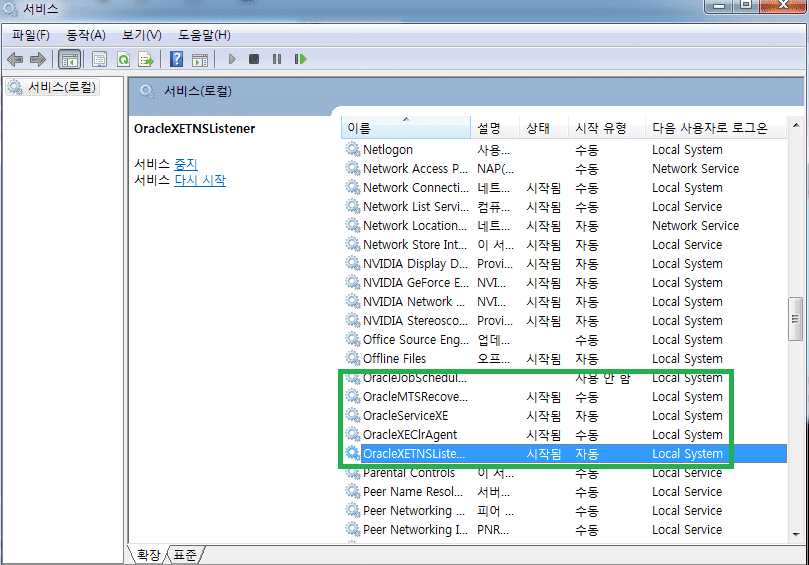The image size is (809, 565).
Task: Select the NVIDIA Stereosco... service row
Action: click(563, 320)
